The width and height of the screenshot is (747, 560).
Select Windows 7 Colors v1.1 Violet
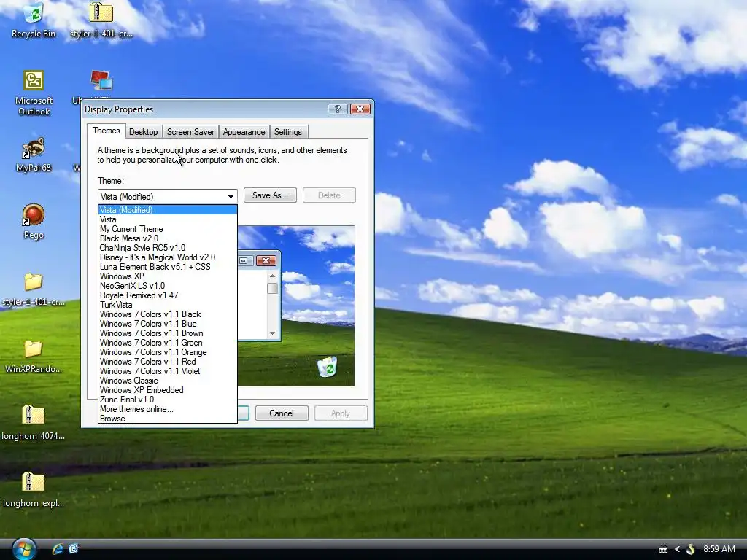point(168,371)
